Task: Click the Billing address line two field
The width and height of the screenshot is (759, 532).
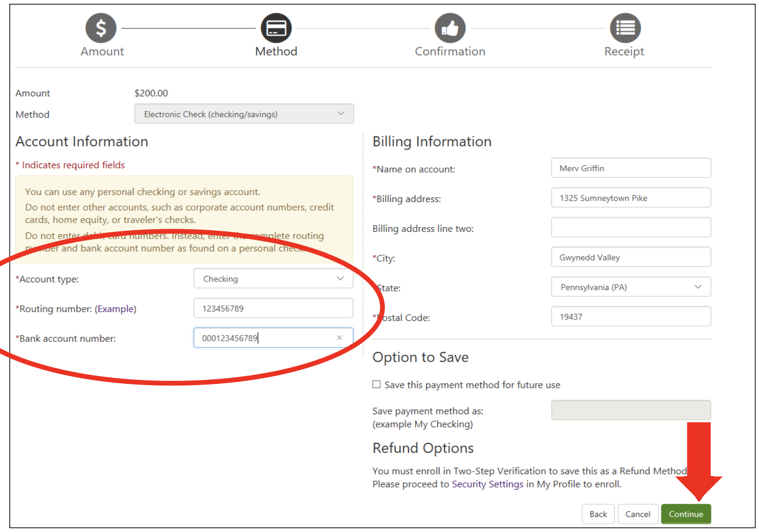Action: (630, 227)
